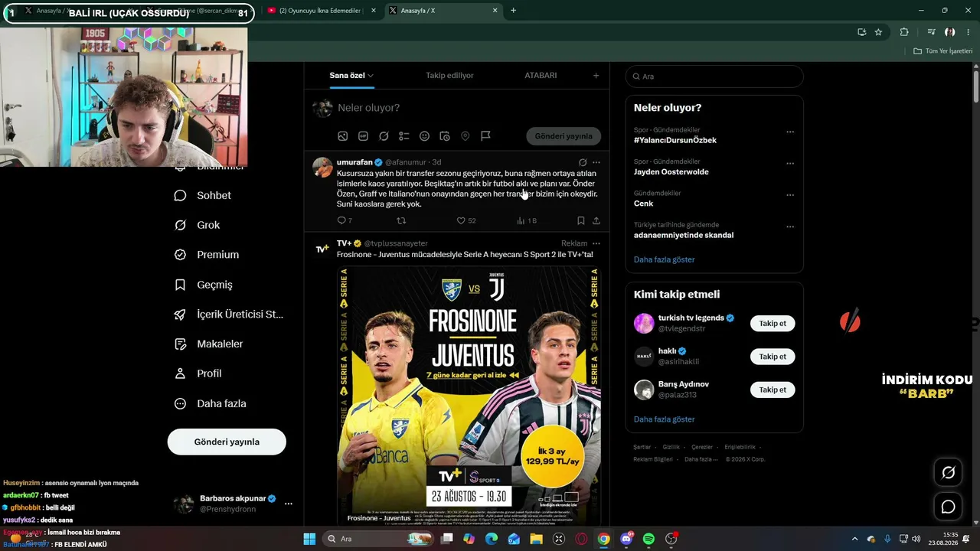The image size is (980, 551).
Task: Click the sidebar Gönderi yayınla button
Action: (x=227, y=442)
